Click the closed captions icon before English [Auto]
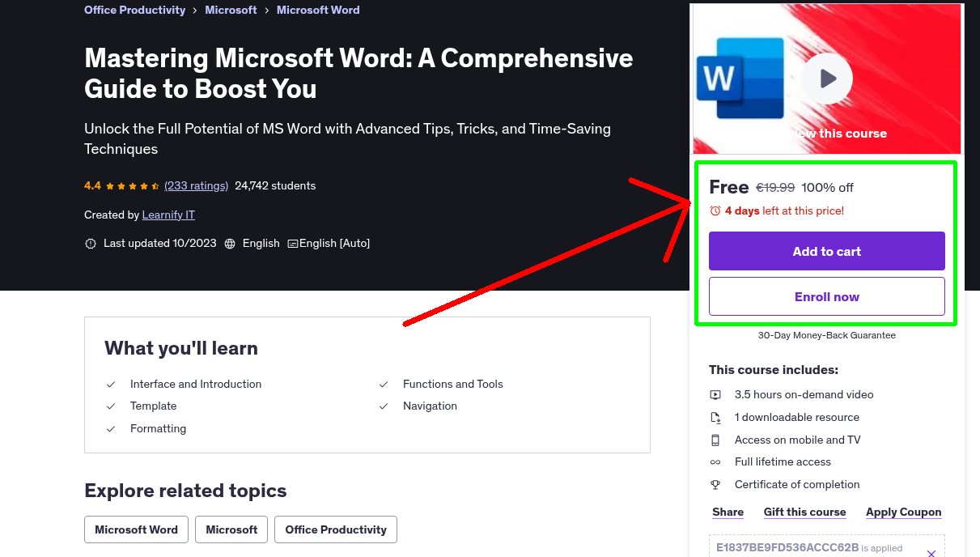The height and width of the screenshot is (557, 980). tap(293, 244)
